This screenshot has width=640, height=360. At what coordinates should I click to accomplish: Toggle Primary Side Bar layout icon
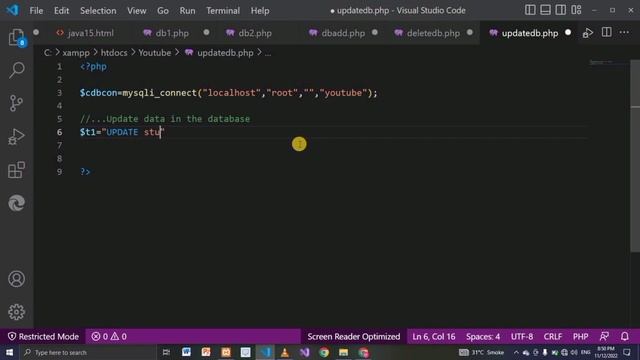pos(530,10)
